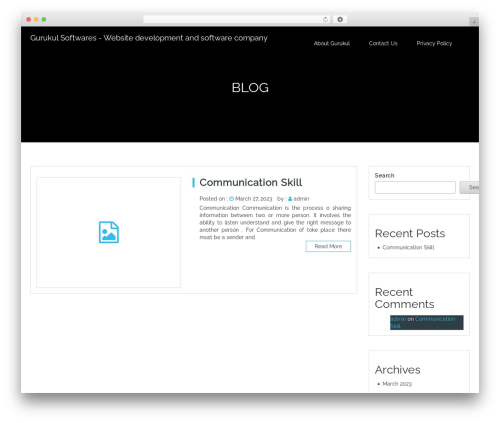Focus the sidebar Search input field

coord(415,187)
